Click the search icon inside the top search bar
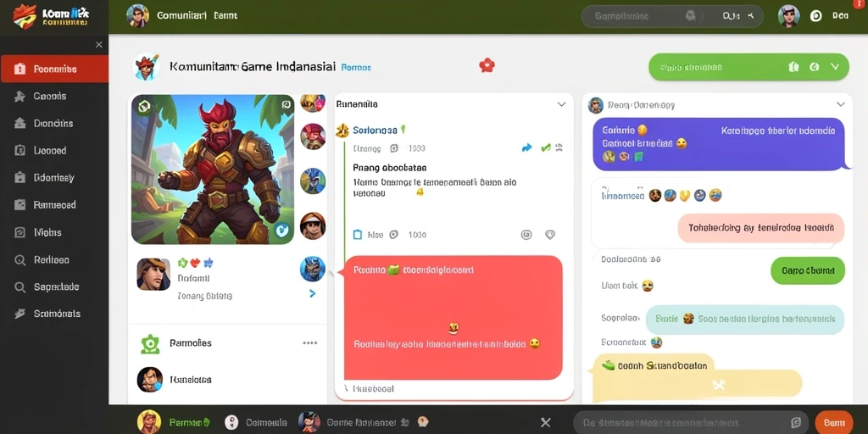The height and width of the screenshot is (434, 868). (x=691, y=16)
